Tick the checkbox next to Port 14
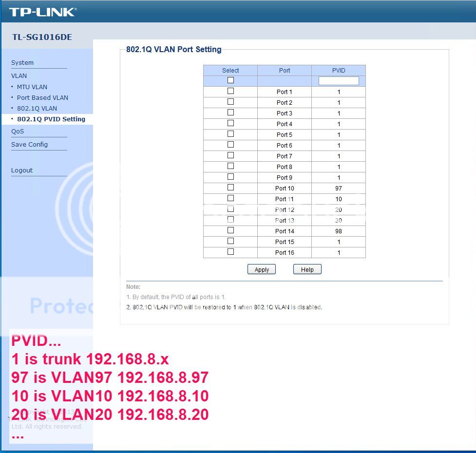 click(x=230, y=230)
